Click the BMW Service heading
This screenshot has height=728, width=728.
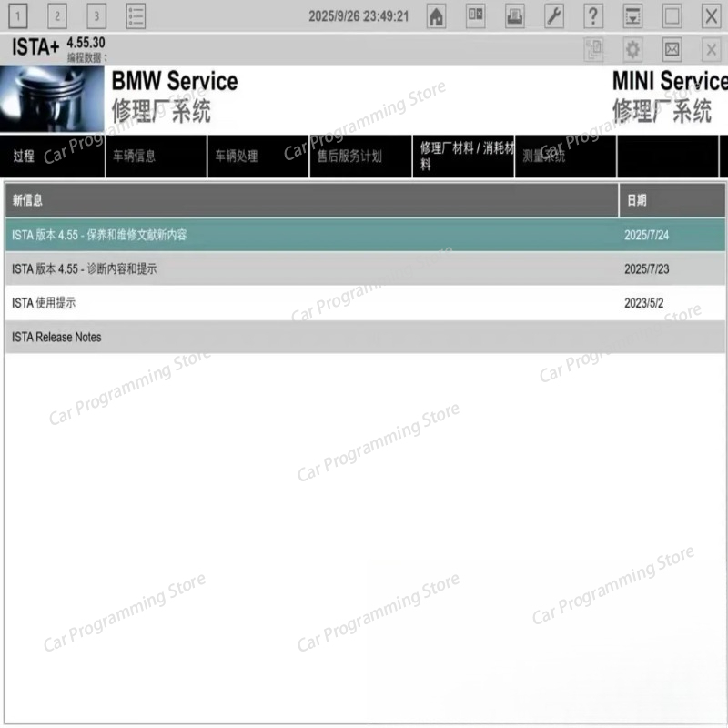click(175, 81)
